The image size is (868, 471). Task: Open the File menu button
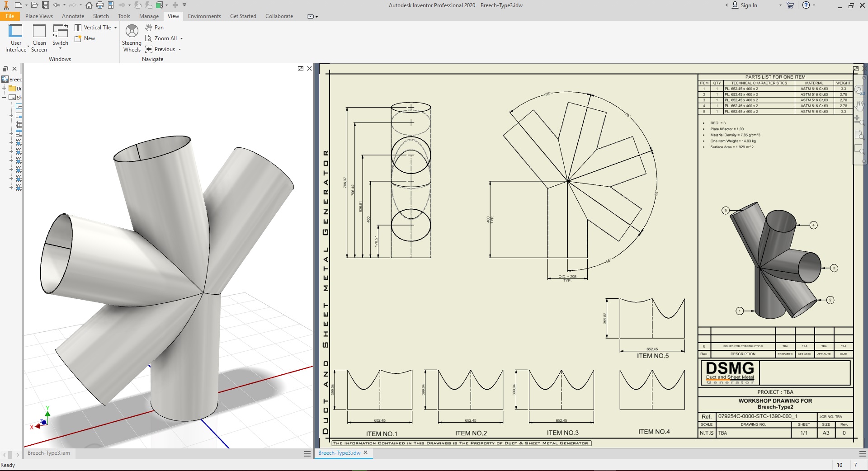(10, 16)
